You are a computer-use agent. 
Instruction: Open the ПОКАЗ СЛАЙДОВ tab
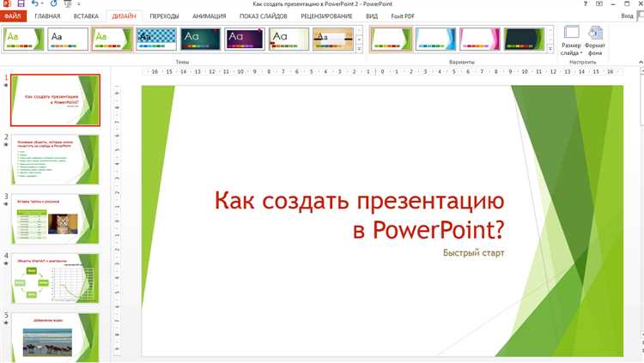pos(264,16)
